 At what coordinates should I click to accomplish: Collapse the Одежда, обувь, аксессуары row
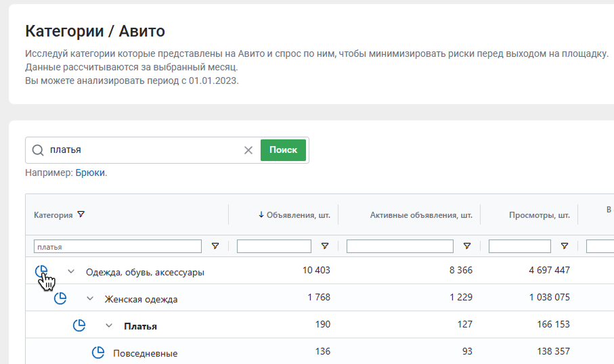tap(71, 271)
